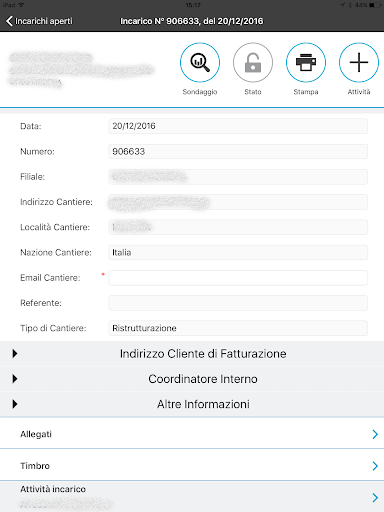
Task: Expand the Altre Informazioni section
Action: pyautogui.click(x=192, y=404)
